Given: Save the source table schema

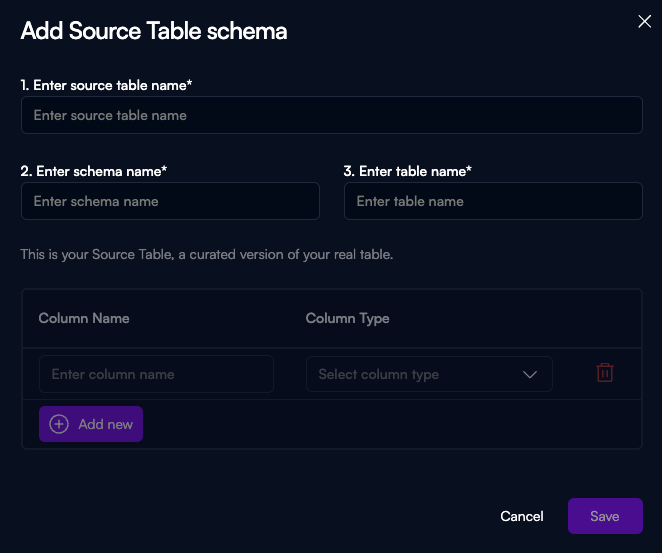Looking at the screenshot, I should (605, 516).
